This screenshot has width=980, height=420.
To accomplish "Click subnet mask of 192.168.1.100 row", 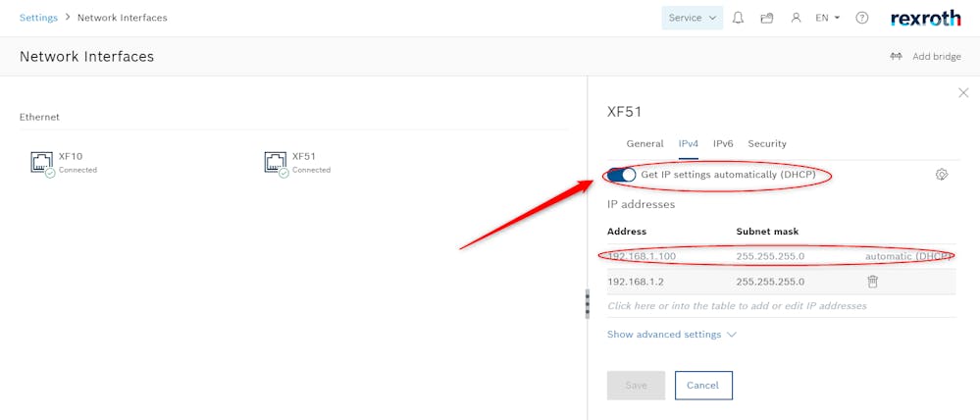I will point(770,256).
